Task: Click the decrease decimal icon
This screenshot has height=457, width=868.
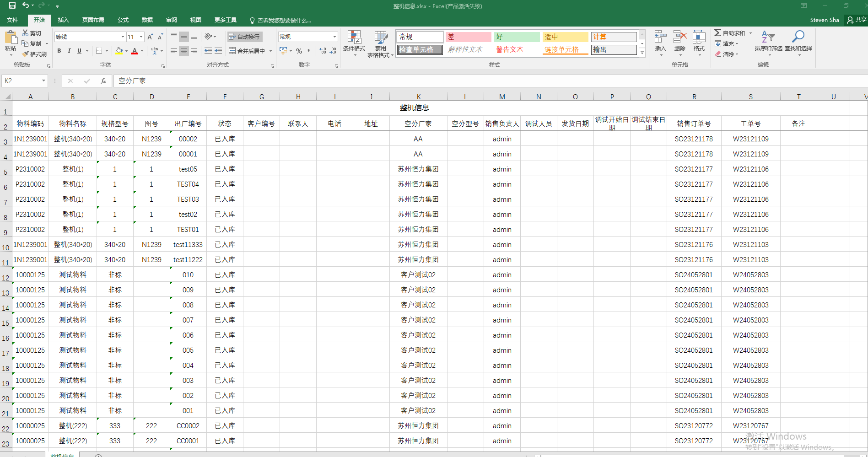Action: [333, 51]
